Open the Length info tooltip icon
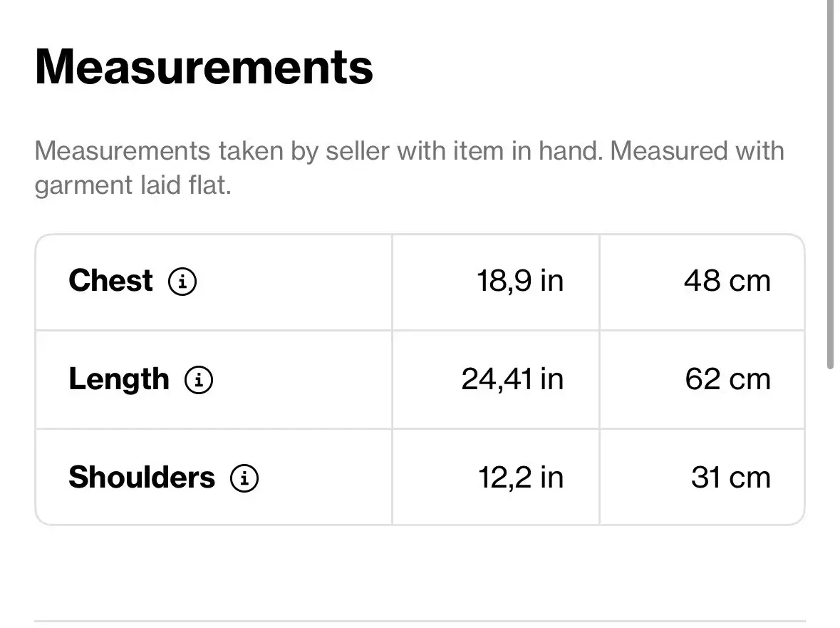 [x=199, y=380]
